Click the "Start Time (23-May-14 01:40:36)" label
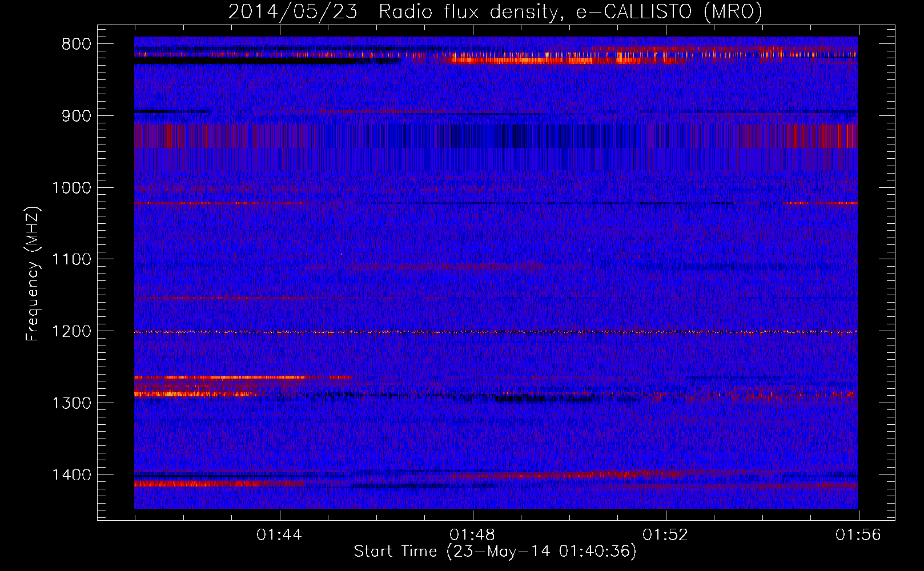This screenshot has height=571, width=924. click(495, 552)
